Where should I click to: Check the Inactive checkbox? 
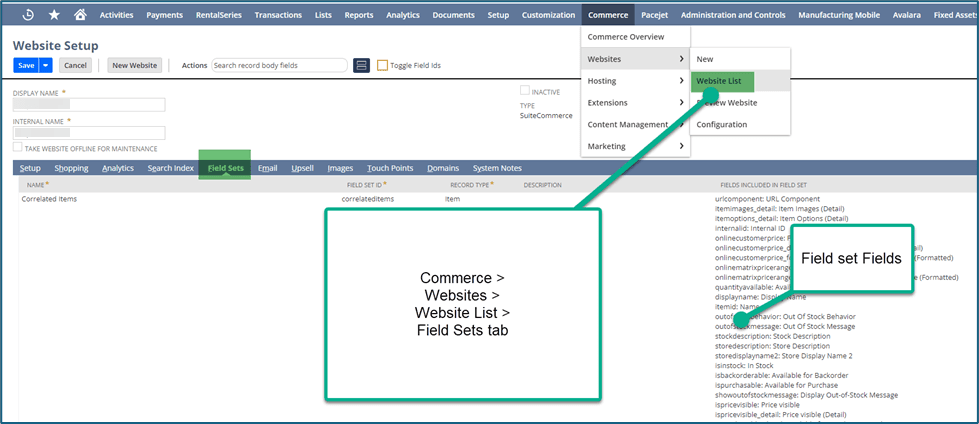524,91
